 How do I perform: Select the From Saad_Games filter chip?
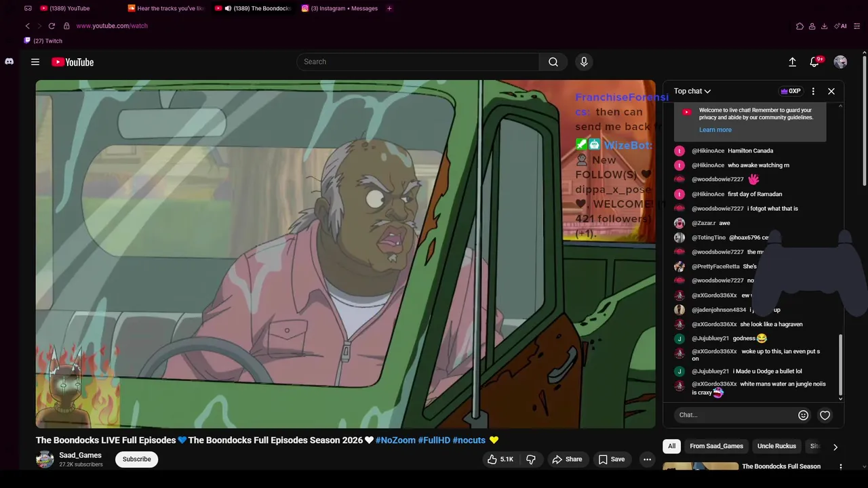[x=716, y=446]
